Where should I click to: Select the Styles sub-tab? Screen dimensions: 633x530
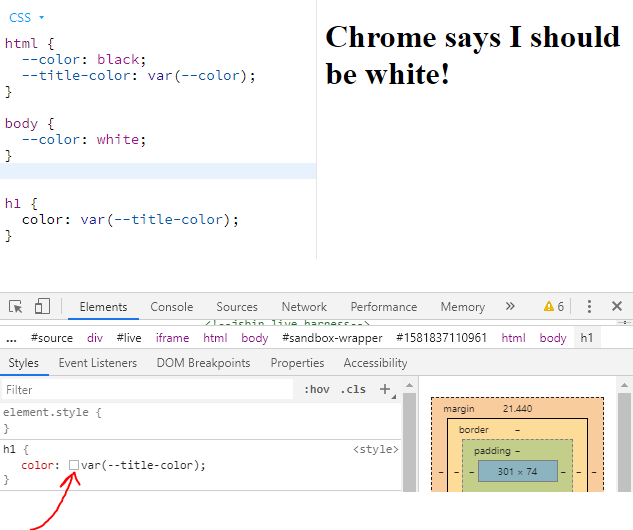[24, 363]
